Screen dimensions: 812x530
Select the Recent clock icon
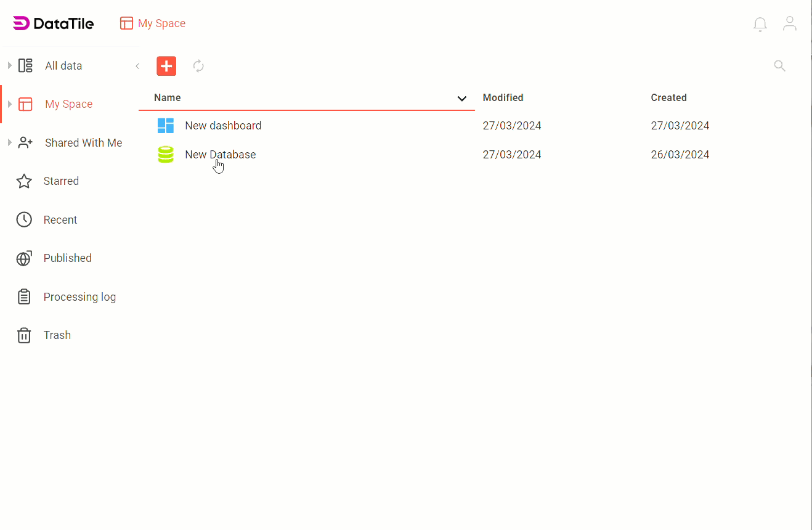coord(23,219)
